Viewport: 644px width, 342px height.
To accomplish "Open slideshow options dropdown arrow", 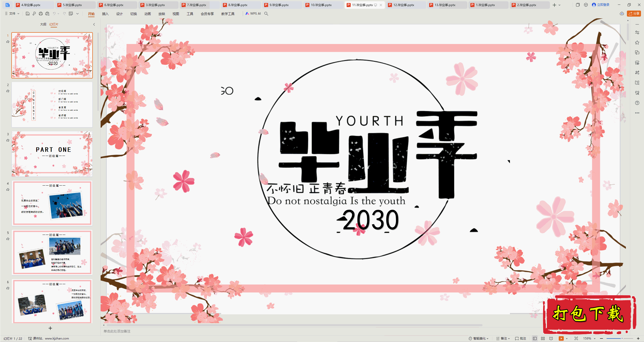I will tap(567, 338).
